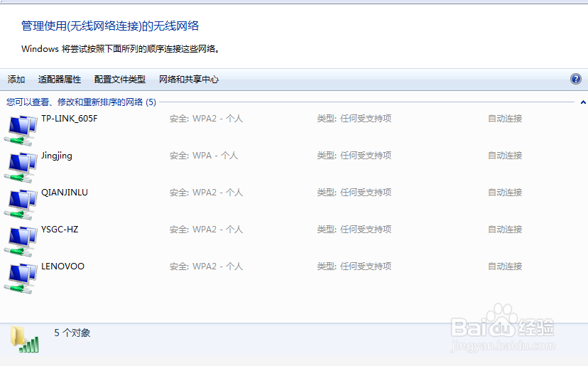Open 配置文件类型 from the toolbar

120,79
